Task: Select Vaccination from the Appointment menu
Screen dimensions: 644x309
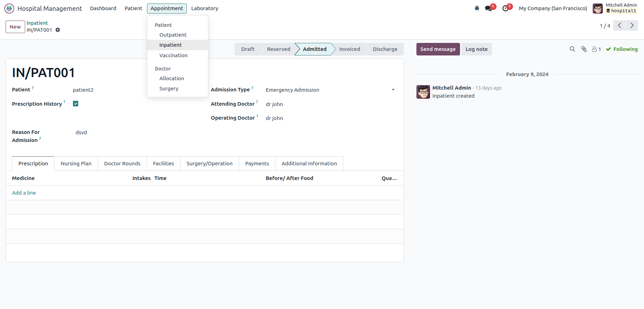Action: 173,55
